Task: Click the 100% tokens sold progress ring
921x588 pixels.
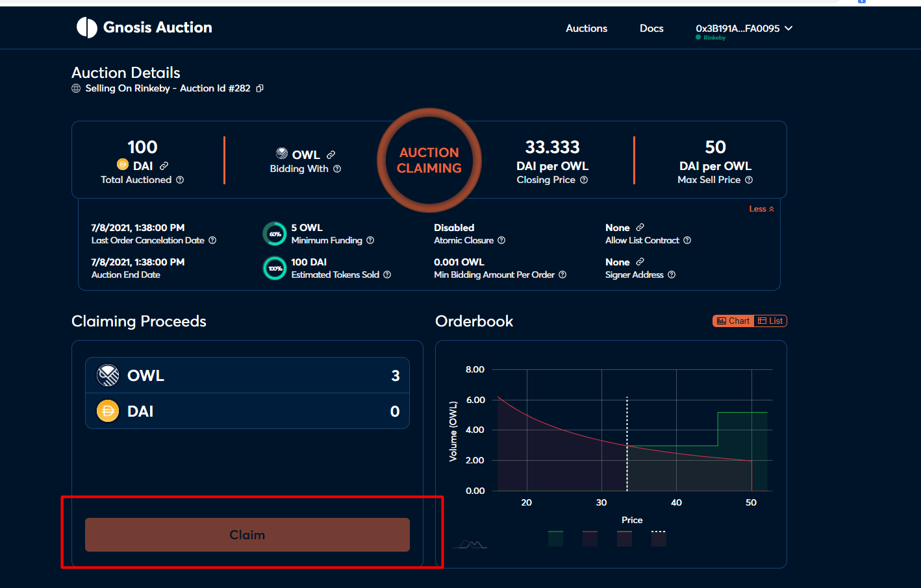Action: [x=275, y=268]
